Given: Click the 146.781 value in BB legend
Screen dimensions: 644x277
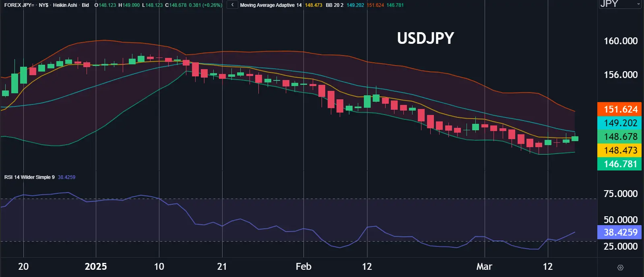Looking at the screenshot, I should (x=395, y=5).
